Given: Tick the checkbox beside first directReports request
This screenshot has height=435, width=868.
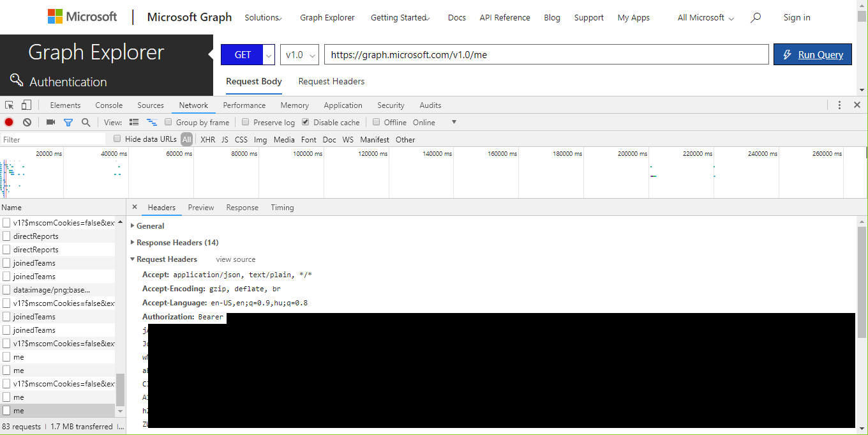Looking at the screenshot, I should (x=7, y=236).
